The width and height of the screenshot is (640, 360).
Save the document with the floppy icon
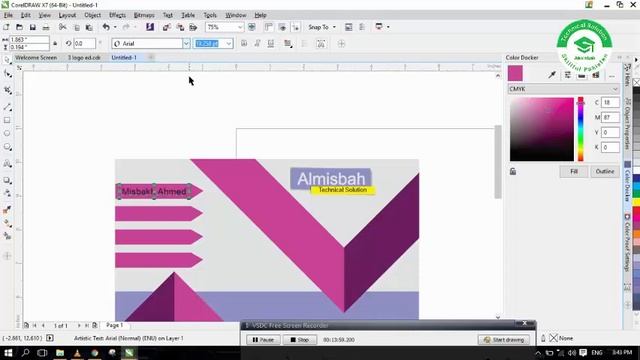coord(33,27)
